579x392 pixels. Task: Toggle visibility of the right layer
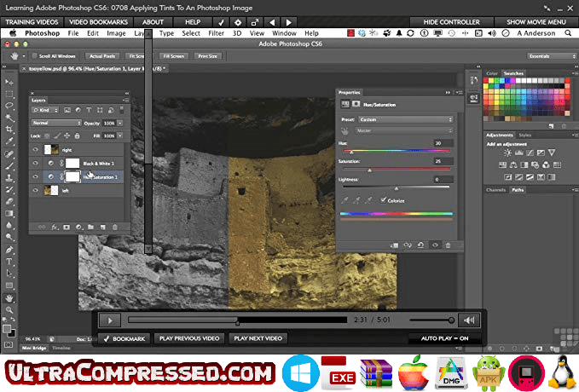click(x=36, y=149)
